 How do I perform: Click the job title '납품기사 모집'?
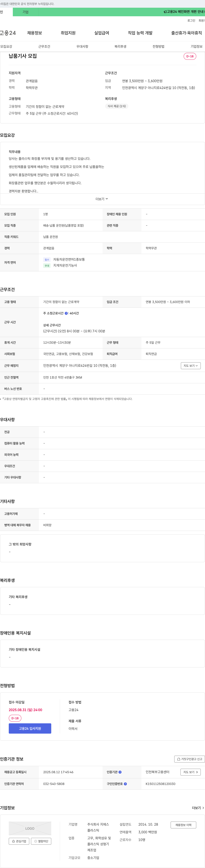pyautogui.click(x=23, y=56)
